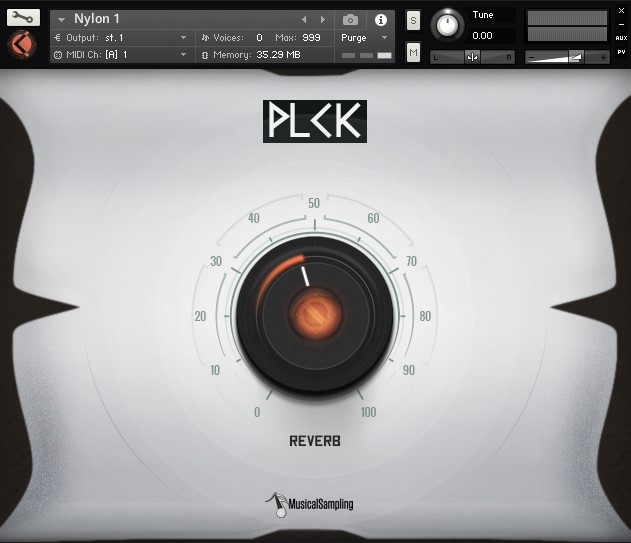
Task: Toggle the Mute (M) button
Action: point(413,52)
